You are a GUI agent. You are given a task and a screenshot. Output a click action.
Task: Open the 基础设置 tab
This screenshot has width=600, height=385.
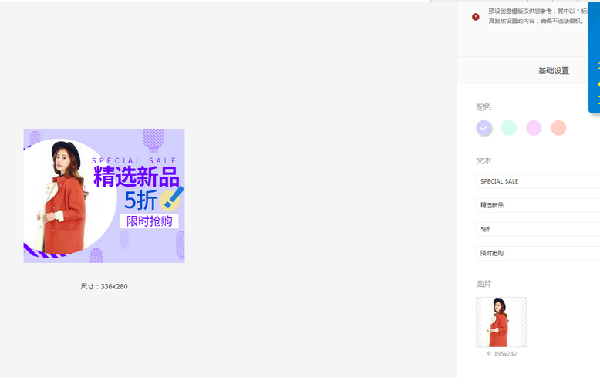tap(553, 71)
